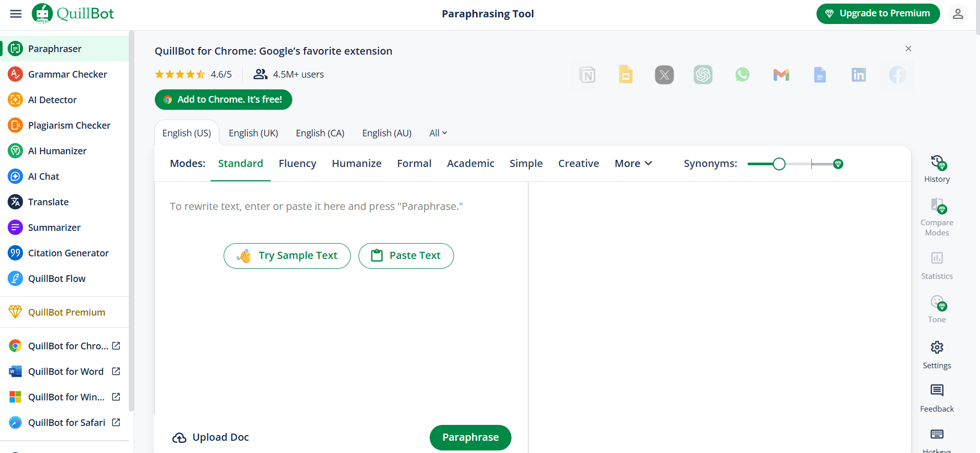Click the Try Sample Text button

coord(287,256)
